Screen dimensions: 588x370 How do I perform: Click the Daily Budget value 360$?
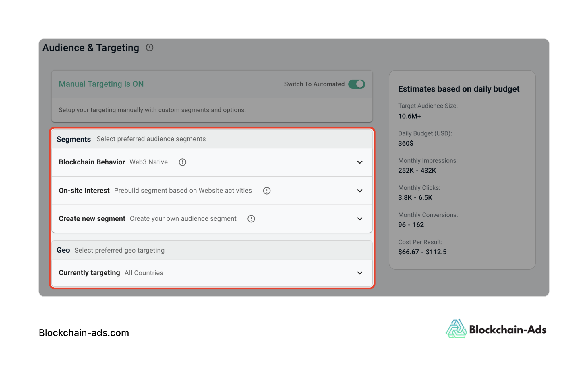406,143
